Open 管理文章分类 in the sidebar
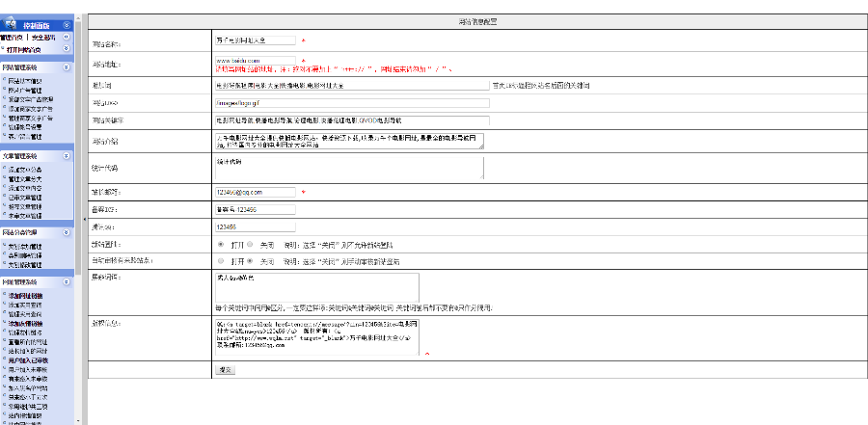This screenshot has width=868, height=425. point(25,179)
